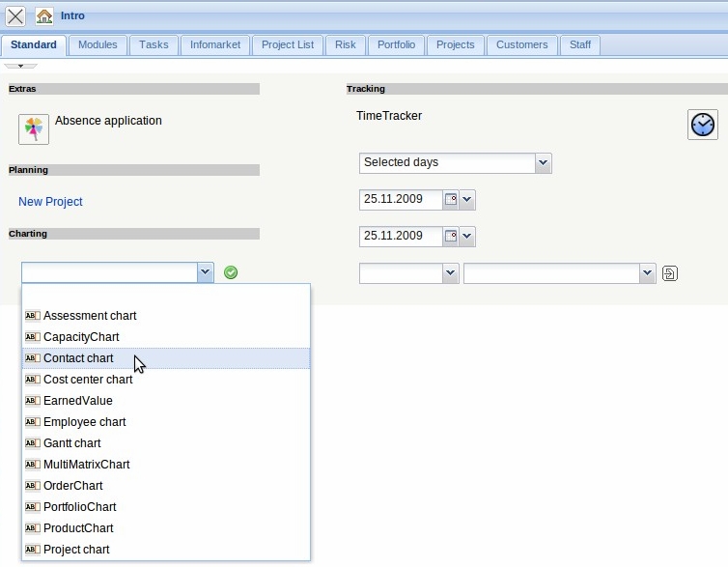Screen dimensions: 728x567
Task: Click the first date input field
Action: point(400,200)
